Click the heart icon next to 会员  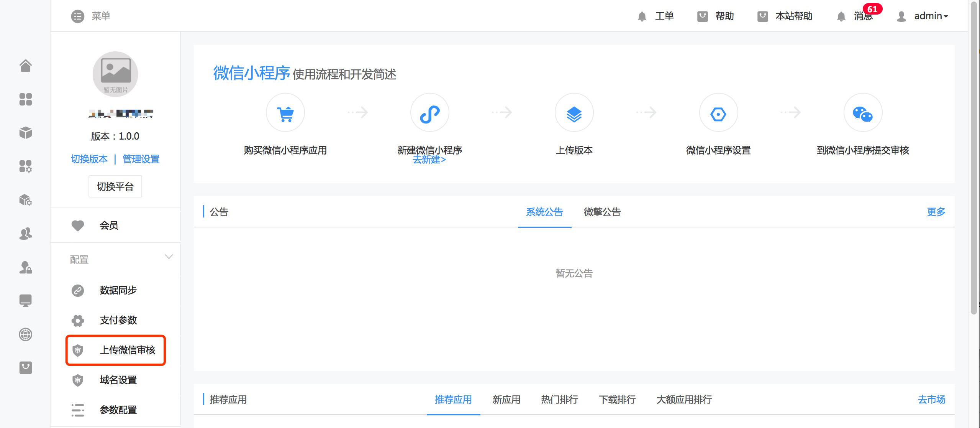tap(78, 226)
